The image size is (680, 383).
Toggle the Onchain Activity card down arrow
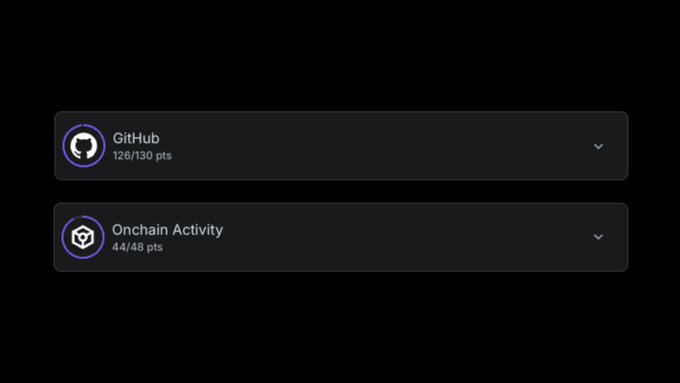[598, 237]
